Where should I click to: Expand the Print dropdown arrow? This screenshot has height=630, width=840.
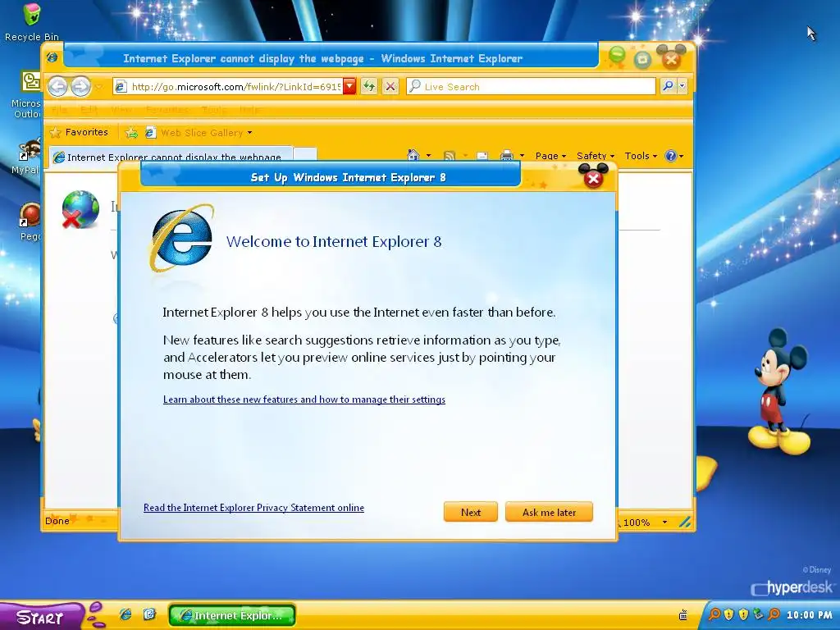click(x=522, y=156)
